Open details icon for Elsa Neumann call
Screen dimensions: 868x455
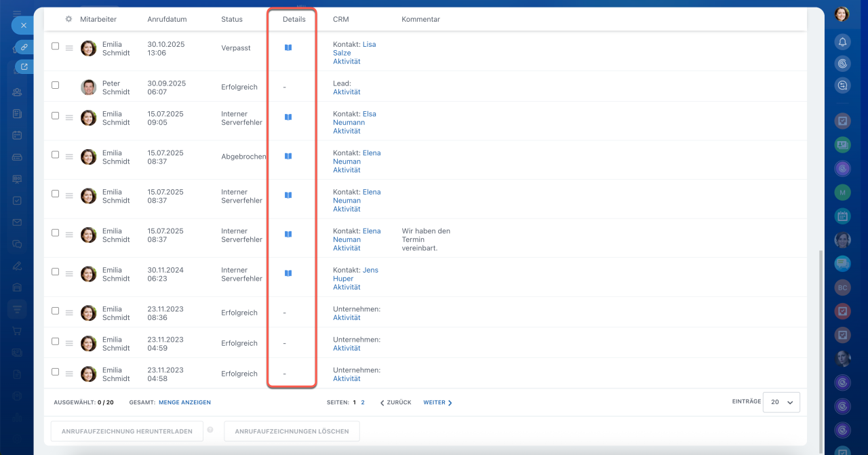tap(288, 117)
